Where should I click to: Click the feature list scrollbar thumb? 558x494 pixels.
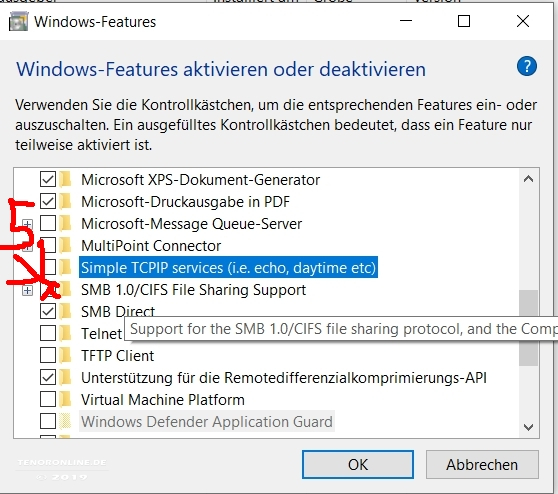click(x=528, y=327)
